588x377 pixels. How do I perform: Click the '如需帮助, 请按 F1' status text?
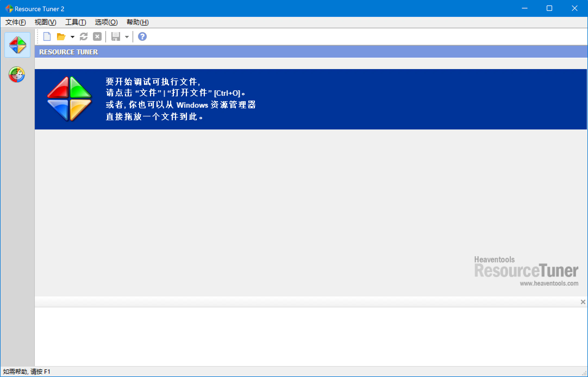(x=27, y=372)
